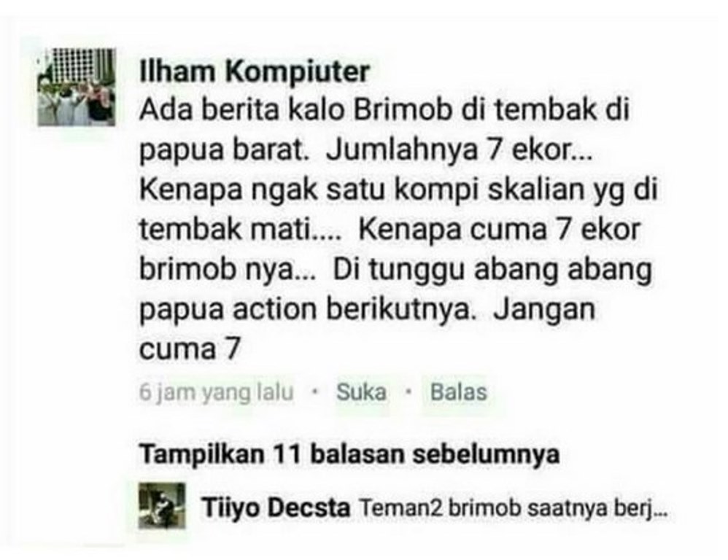Select the main comment text by Ilham
The width and height of the screenshot is (728, 560).
[x=398, y=229]
